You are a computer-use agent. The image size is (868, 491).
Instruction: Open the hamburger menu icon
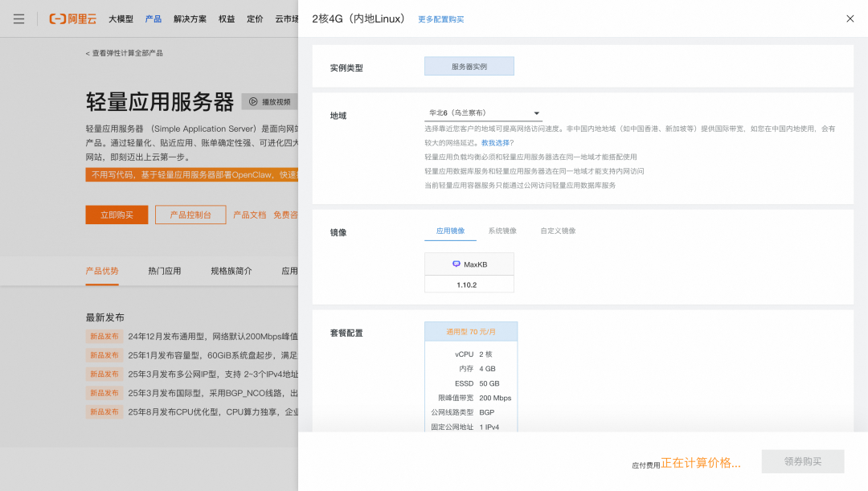point(18,18)
